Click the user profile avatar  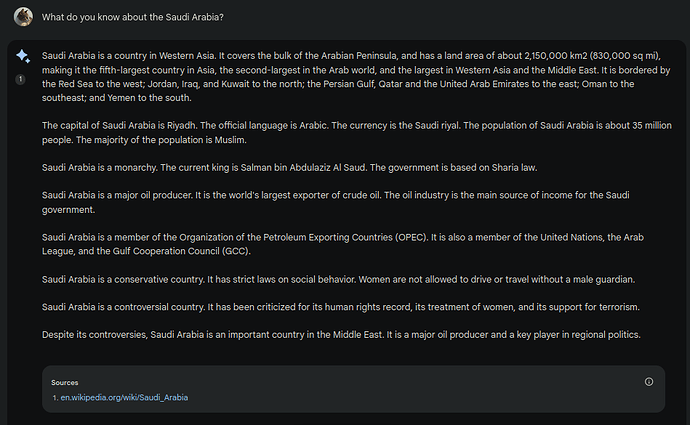tap(22, 17)
